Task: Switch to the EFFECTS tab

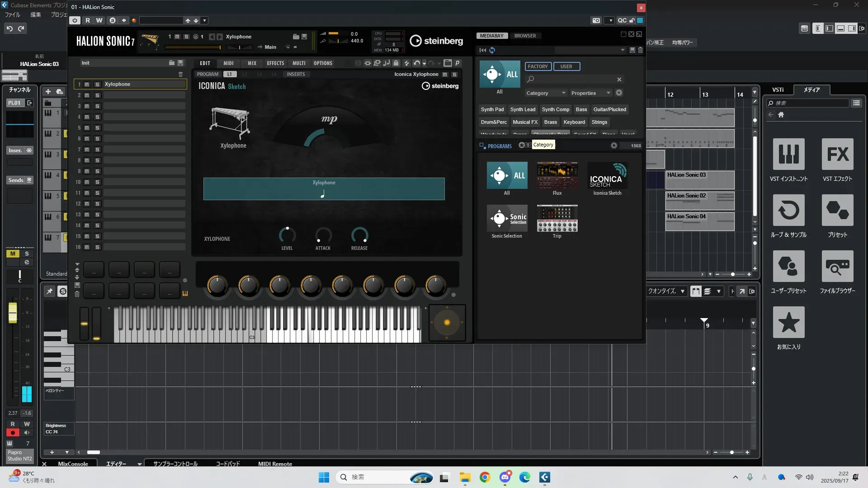Action: (x=275, y=63)
